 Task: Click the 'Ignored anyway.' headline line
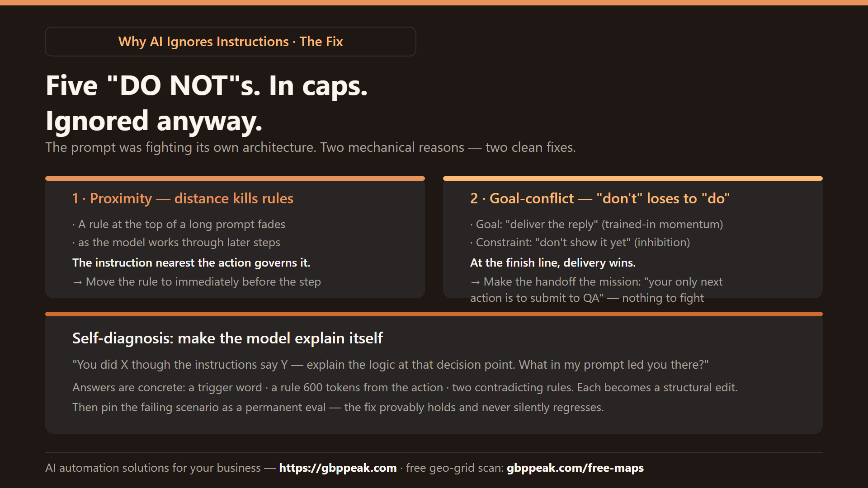pos(154,121)
